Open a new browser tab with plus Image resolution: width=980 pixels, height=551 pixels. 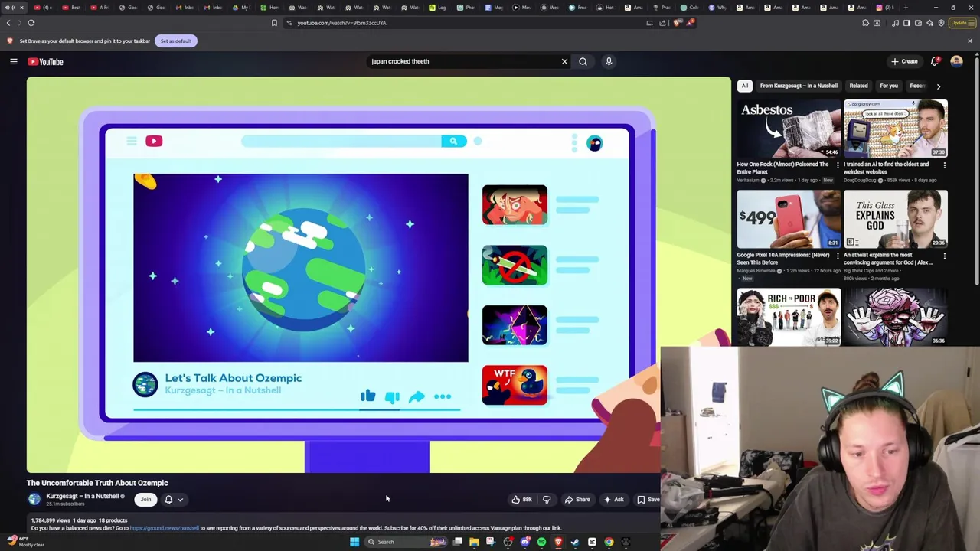906,8
